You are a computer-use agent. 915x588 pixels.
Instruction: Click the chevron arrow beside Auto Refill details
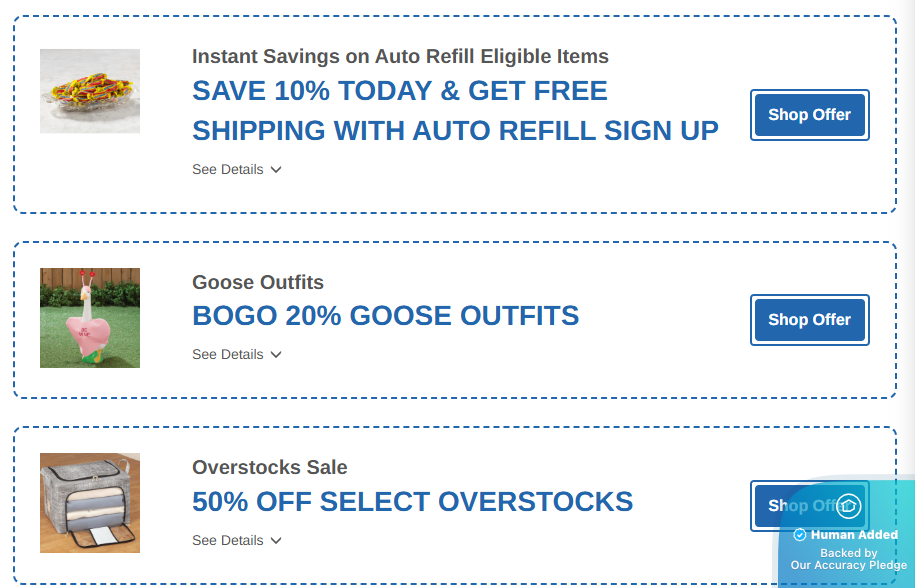pos(276,170)
